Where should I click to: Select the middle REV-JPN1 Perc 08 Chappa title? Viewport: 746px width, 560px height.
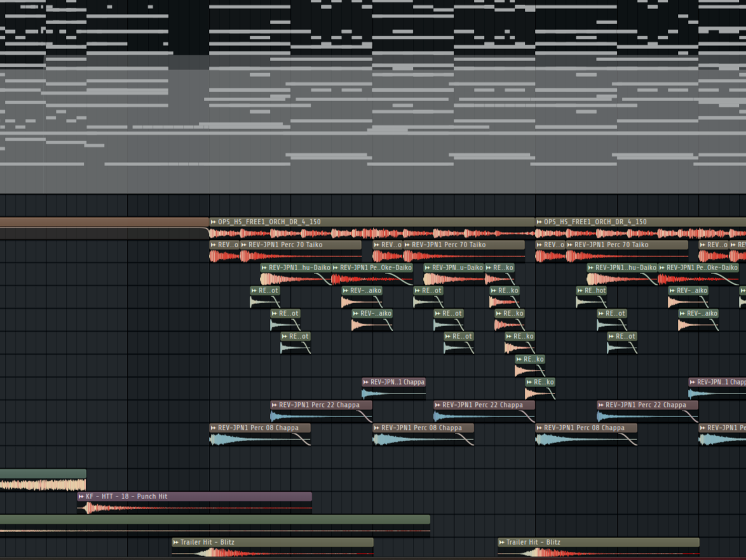click(421, 428)
